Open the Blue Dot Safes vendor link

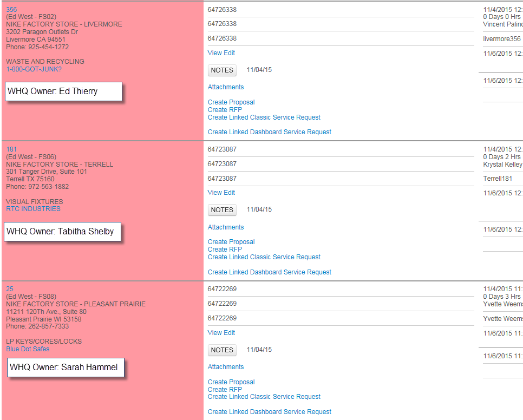[28, 349]
